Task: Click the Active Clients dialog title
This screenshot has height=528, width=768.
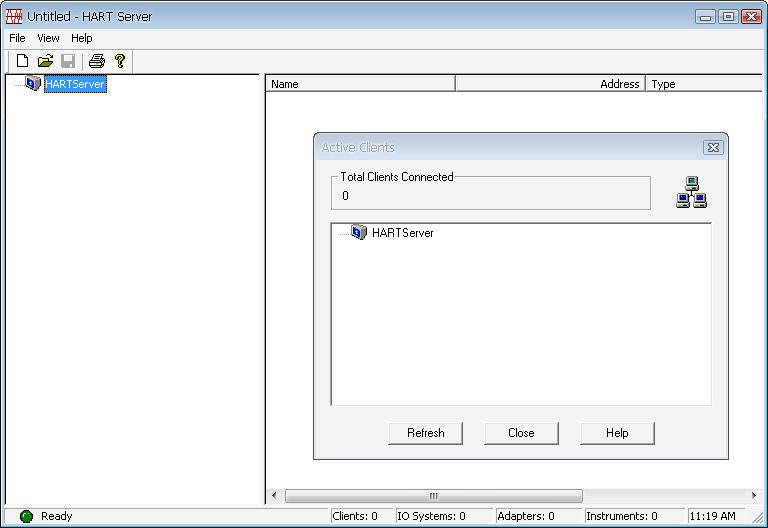Action: (x=358, y=147)
